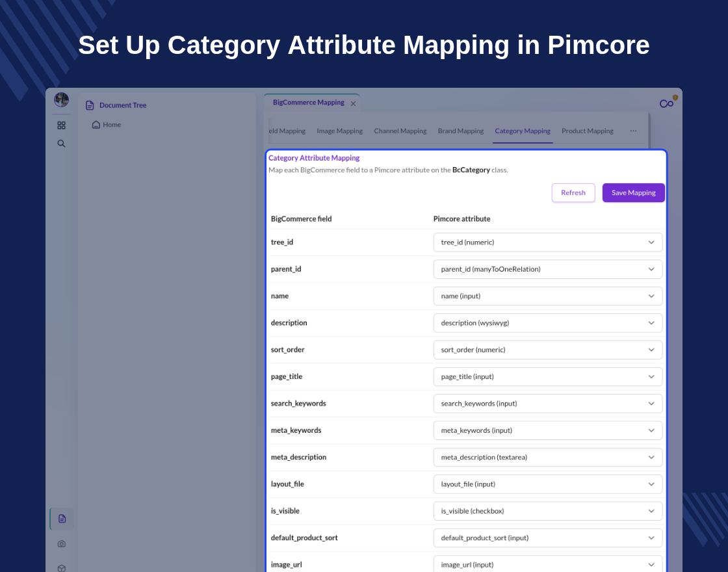
Task: Expand the page_title (input) dropdown
Action: click(x=548, y=376)
